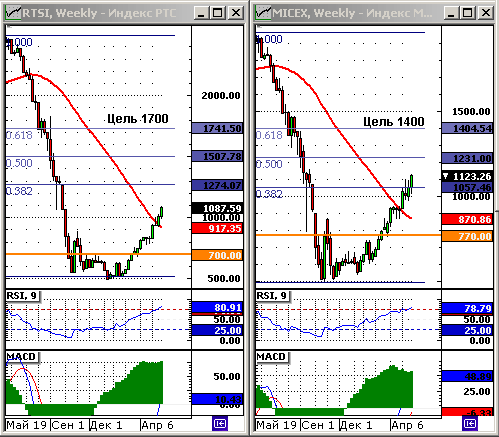Screen dimensions: 499x437
Task: Click the 1741.50 Fibonacci price label
Action: point(217,128)
